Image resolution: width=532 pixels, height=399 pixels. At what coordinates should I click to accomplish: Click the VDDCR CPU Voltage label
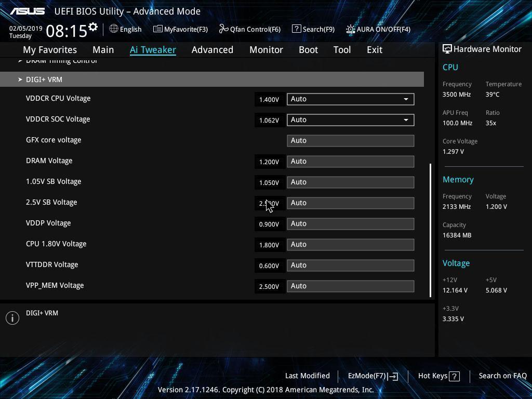point(58,98)
